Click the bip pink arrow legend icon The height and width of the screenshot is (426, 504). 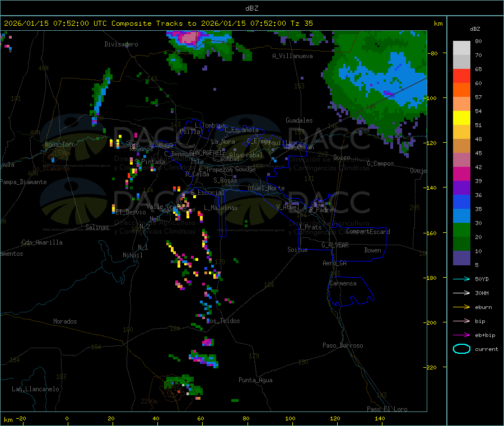point(461,321)
